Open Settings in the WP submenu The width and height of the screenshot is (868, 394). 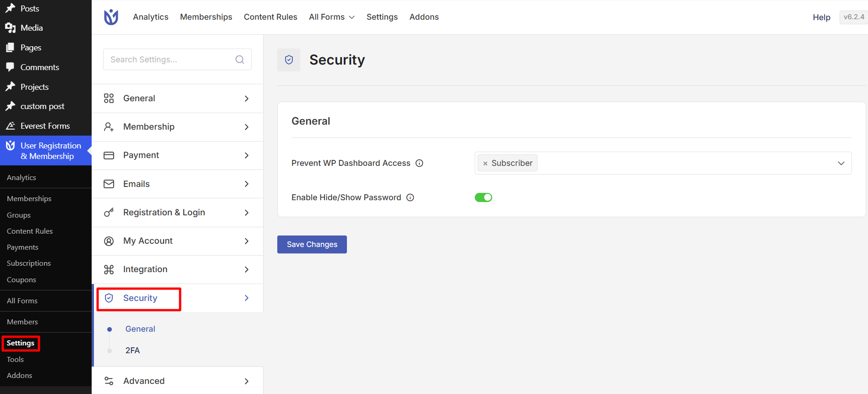pos(21,343)
